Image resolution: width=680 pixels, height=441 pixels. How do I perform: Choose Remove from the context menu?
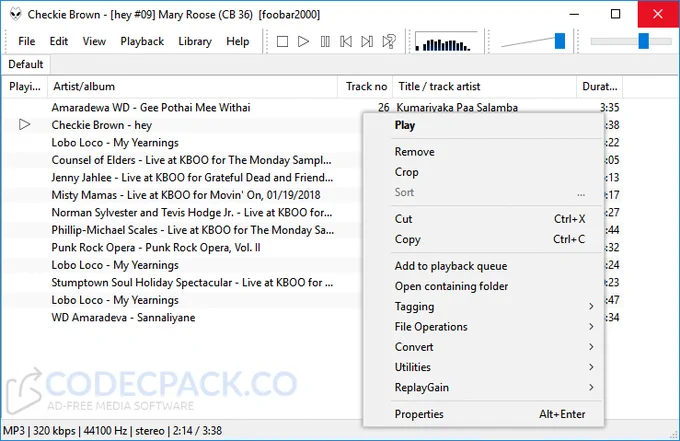484,152
